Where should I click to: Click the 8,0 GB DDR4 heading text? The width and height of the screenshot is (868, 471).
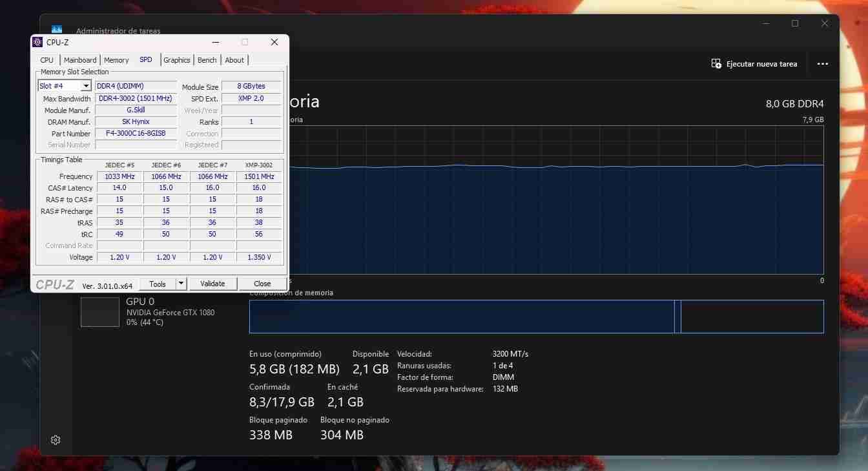click(x=794, y=104)
